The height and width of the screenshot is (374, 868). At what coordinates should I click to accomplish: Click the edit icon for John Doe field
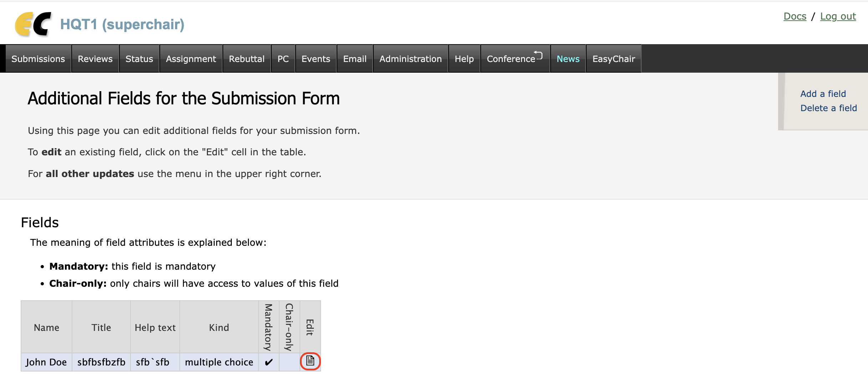click(310, 361)
